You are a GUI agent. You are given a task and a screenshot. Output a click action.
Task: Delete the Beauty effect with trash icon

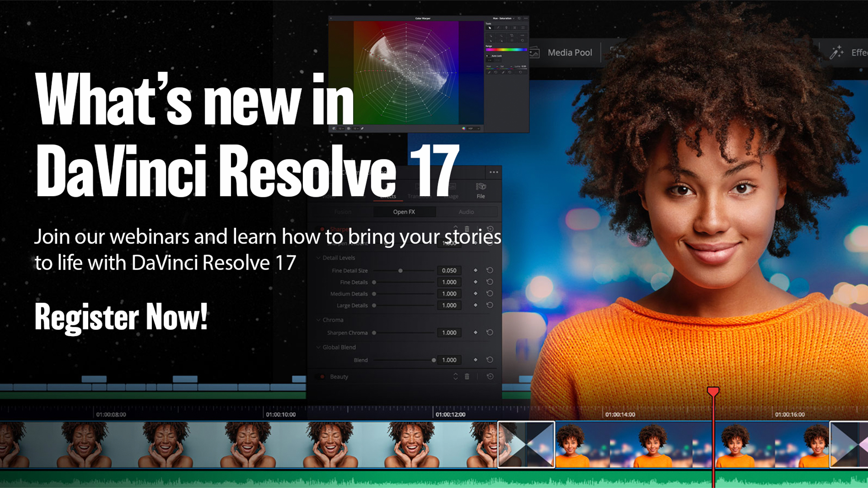[x=467, y=376]
